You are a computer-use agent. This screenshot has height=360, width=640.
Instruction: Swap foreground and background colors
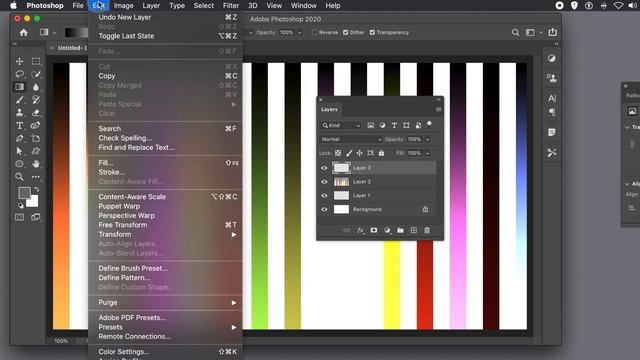coord(36,189)
